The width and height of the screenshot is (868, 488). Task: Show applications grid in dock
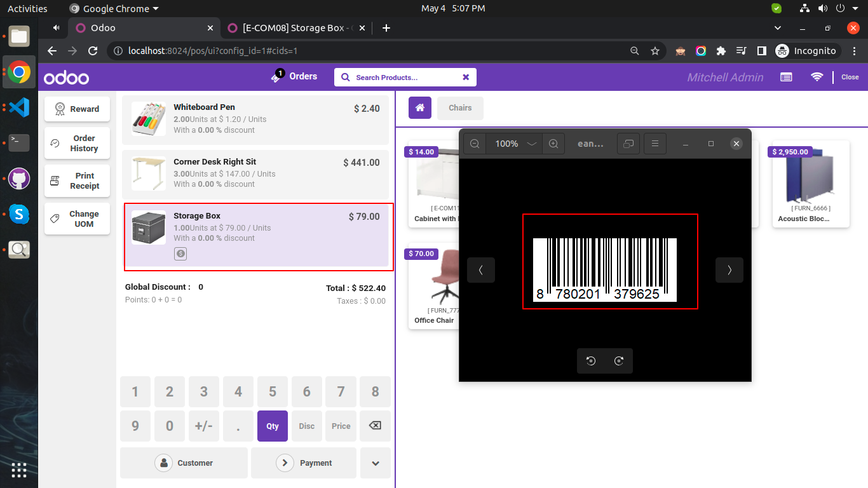click(19, 470)
